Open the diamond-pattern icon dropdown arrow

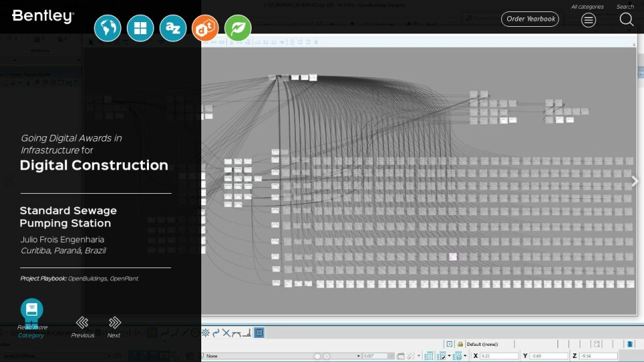pyautogui.click(x=419, y=356)
